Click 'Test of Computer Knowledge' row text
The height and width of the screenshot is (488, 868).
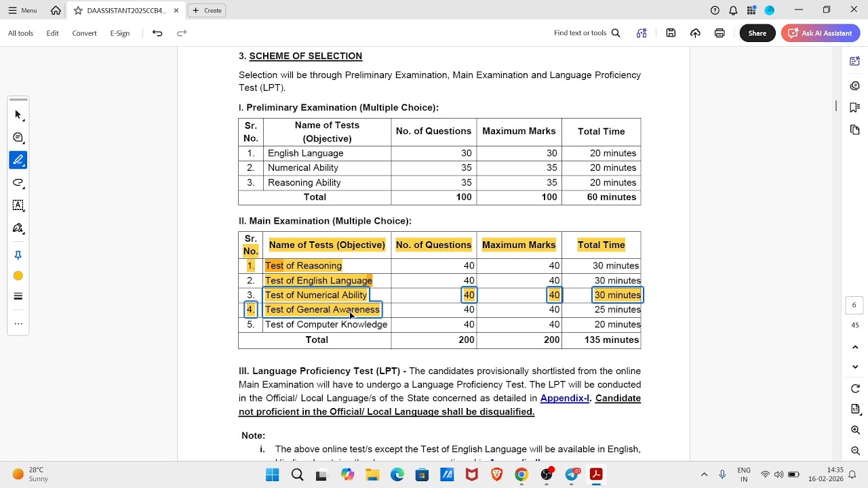[326, 325]
